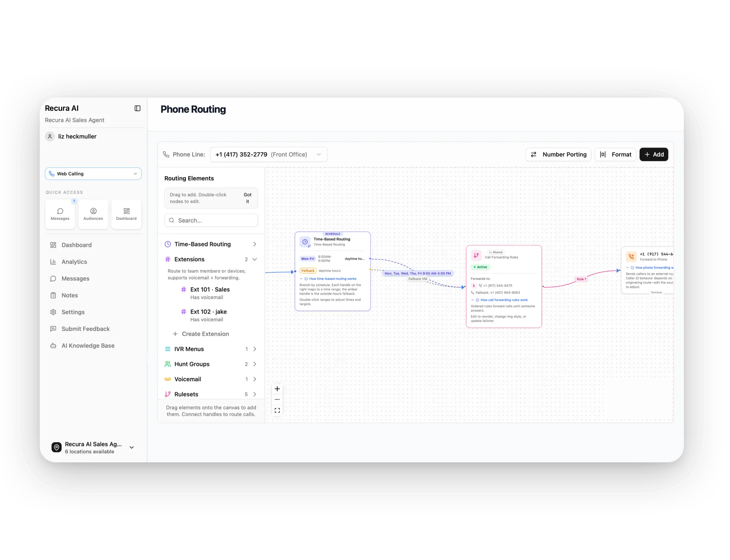
Task: Click the Mon-Fri schedule range badge
Action: tap(307, 259)
